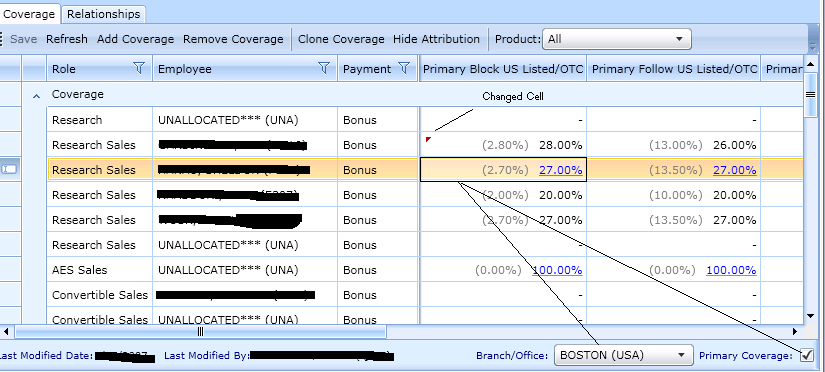825x372 pixels.
Task: Toggle the Primary Coverage checkbox
Action: tap(807, 356)
